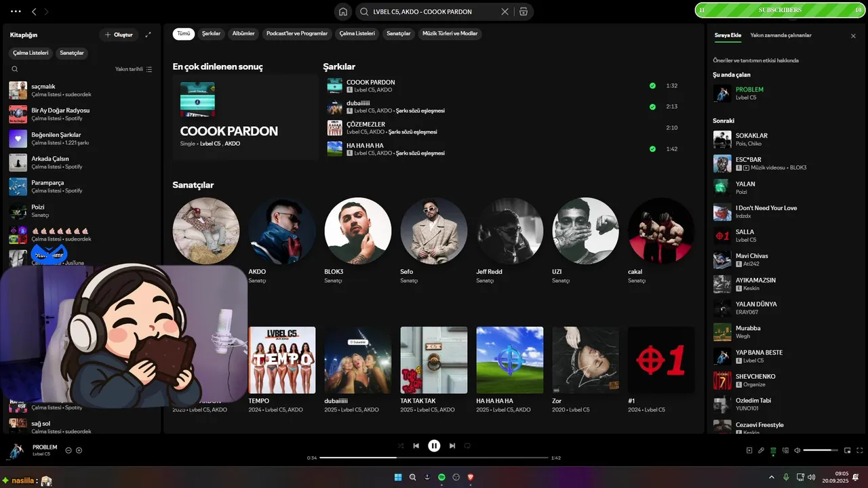Viewport: 868px width, 488px height.
Task: Mute the Spotify player volume
Action: (x=797, y=450)
